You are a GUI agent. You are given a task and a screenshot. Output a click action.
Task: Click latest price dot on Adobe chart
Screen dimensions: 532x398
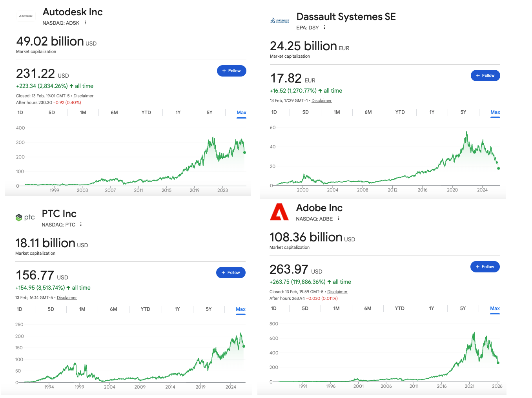[498, 363]
